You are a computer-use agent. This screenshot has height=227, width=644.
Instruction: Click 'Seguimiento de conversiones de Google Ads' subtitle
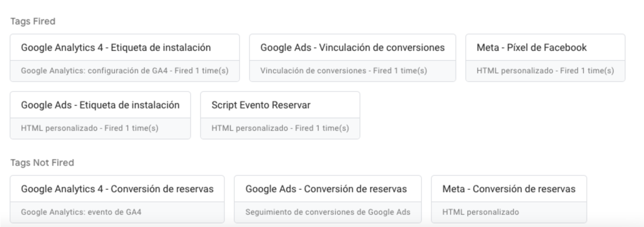click(328, 212)
